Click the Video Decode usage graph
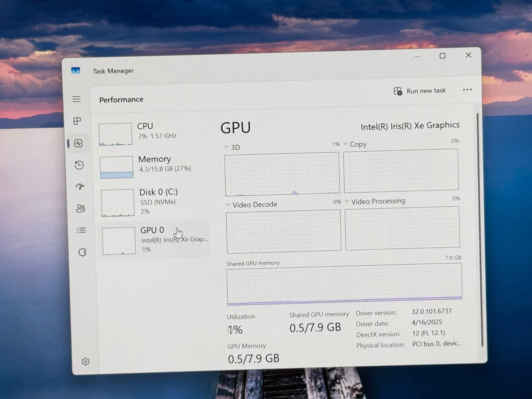The height and width of the screenshot is (399, 532). tap(284, 232)
